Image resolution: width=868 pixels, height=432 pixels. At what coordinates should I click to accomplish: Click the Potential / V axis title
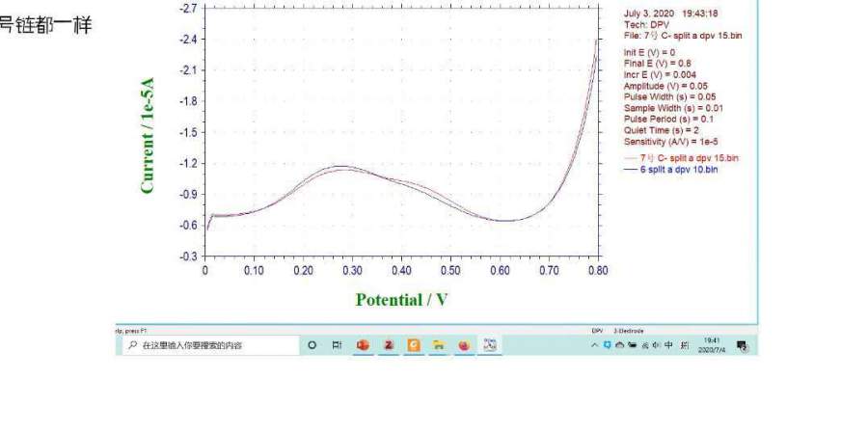tap(401, 299)
